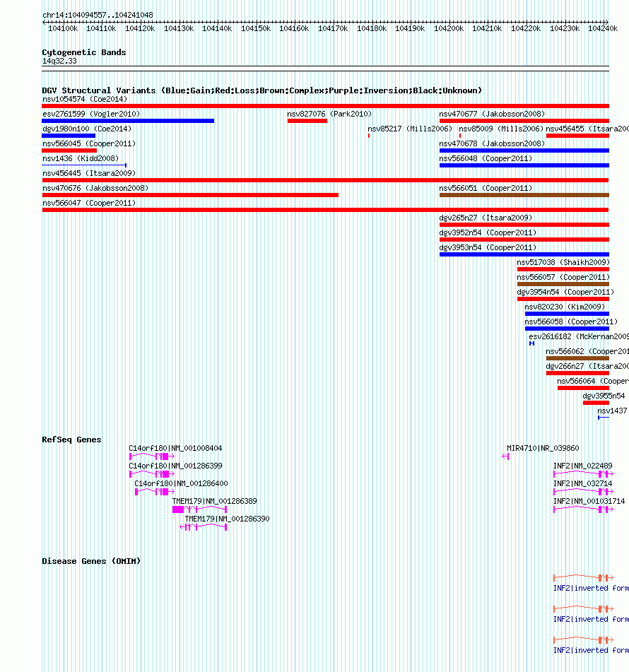This screenshot has width=629, height=672.
Task: Open the nsv1437 variant label
Action: (612, 411)
